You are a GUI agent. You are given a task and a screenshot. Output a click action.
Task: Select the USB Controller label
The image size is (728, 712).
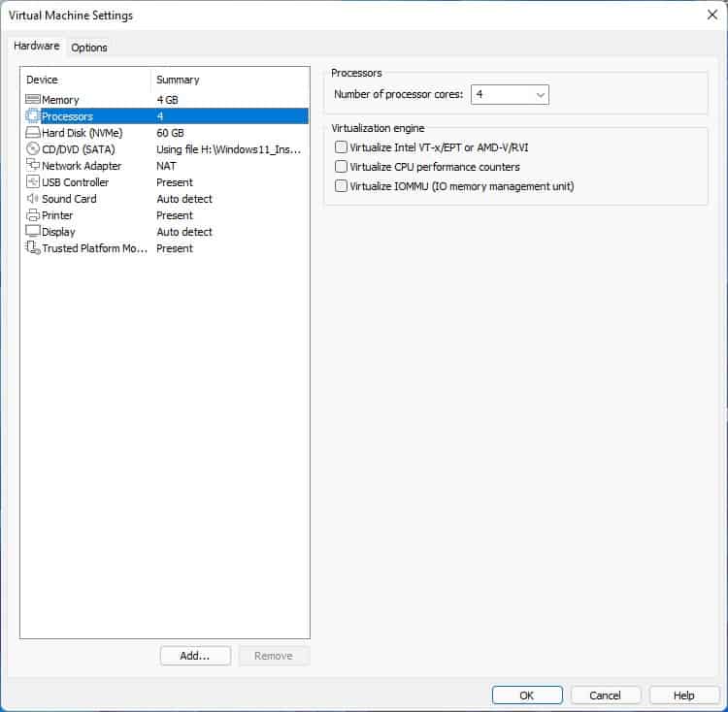(x=75, y=182)
